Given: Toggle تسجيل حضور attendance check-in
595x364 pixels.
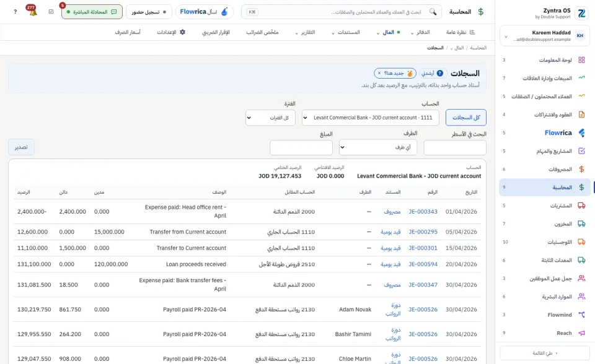Looking at the screenshot, I should [x=148, y=12].
